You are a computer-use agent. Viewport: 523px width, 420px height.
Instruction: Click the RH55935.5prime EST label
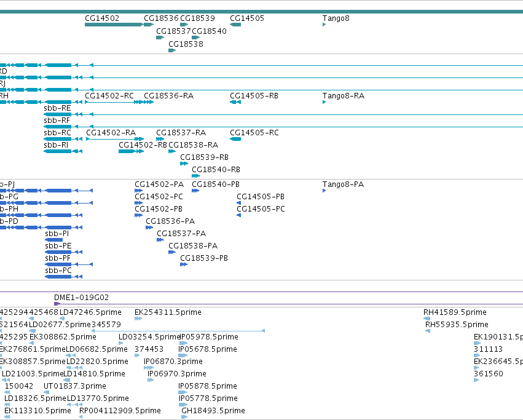tap(457, 325)
